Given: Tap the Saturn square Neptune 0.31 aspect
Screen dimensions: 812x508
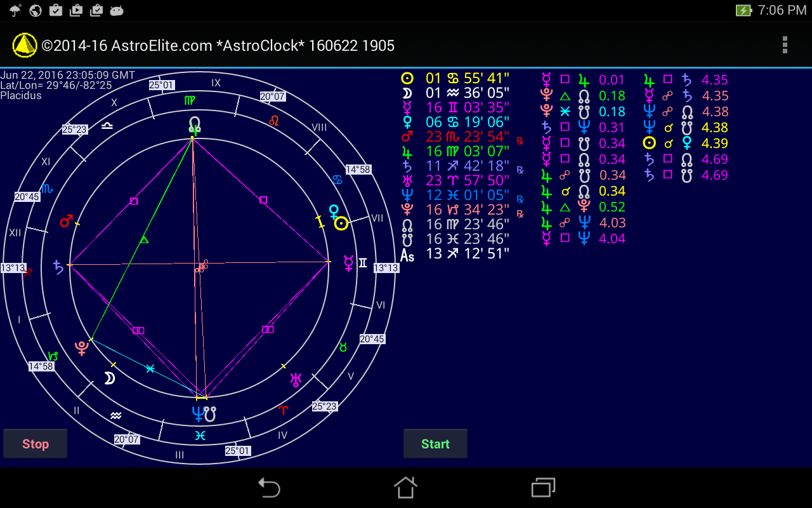Looking at the screenshot, I should pos(583,128).
